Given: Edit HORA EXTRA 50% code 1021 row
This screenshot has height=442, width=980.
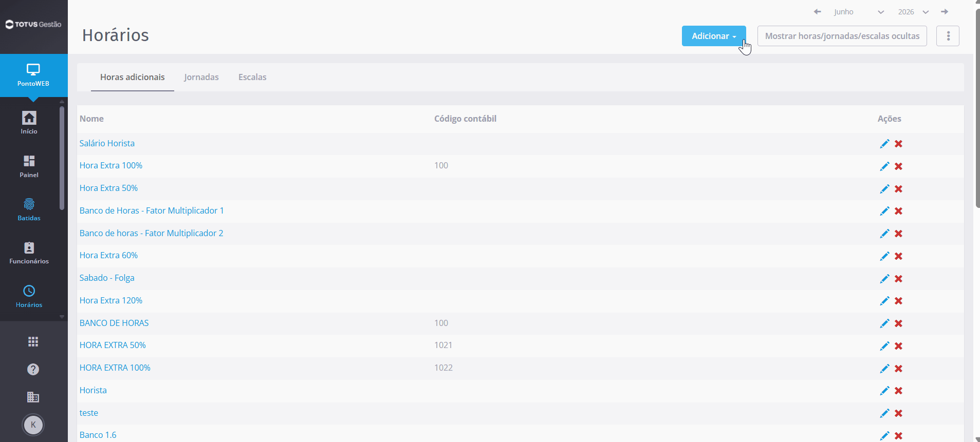Looking at the screenshot, I should 884,346.
